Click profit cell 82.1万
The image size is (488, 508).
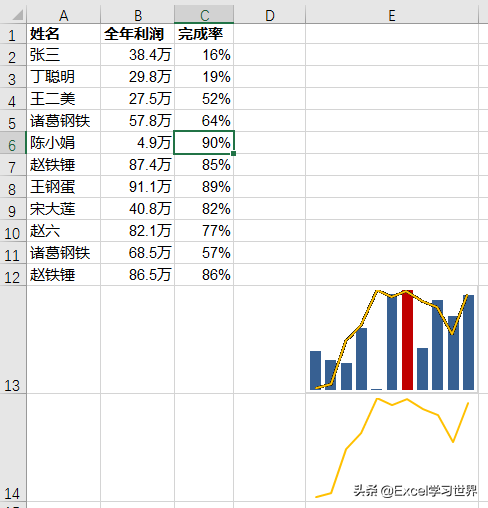pyautogui.click(x=137, y=231)
